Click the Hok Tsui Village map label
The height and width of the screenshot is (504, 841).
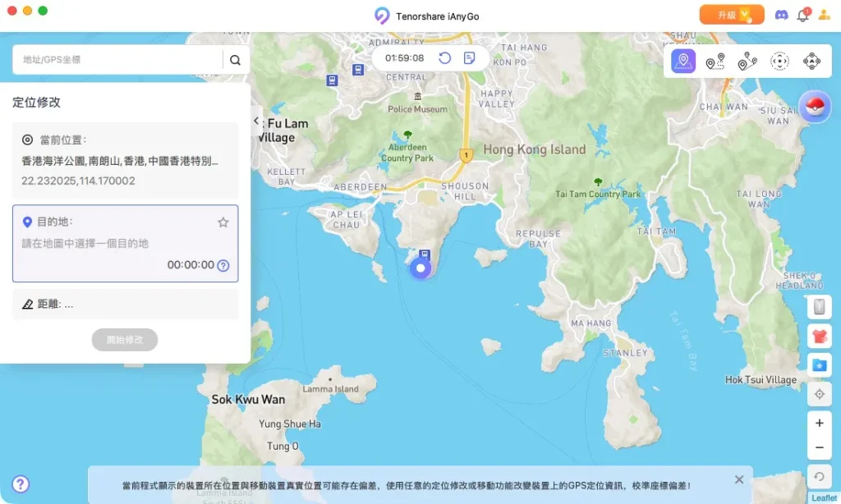click(761, 379)
